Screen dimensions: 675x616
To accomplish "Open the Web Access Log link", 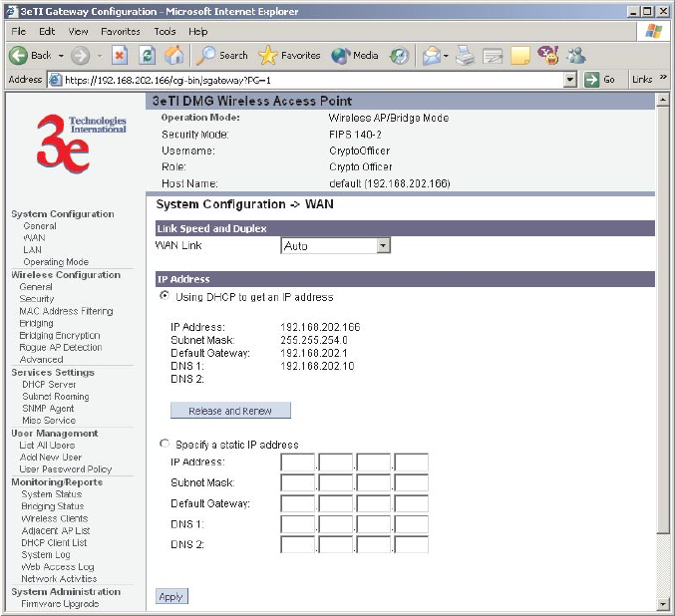I will coord(57,566).
